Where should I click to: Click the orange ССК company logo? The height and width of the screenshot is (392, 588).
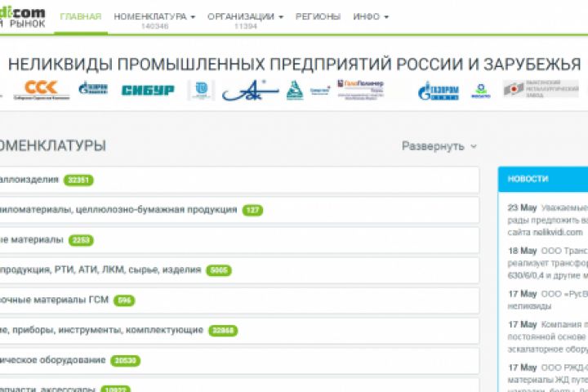[x=42, y=90]
